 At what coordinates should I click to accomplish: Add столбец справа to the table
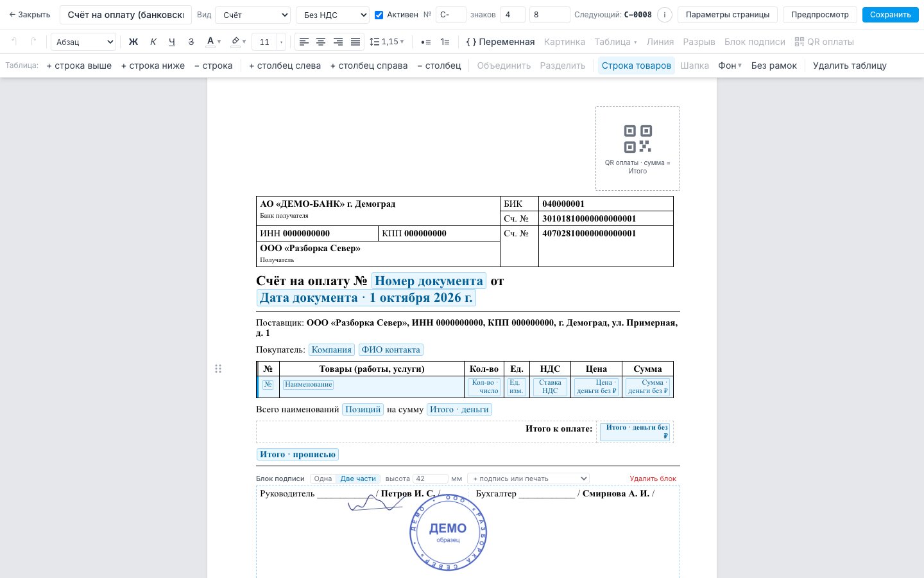pyautogui.click(x=369, y=66)
